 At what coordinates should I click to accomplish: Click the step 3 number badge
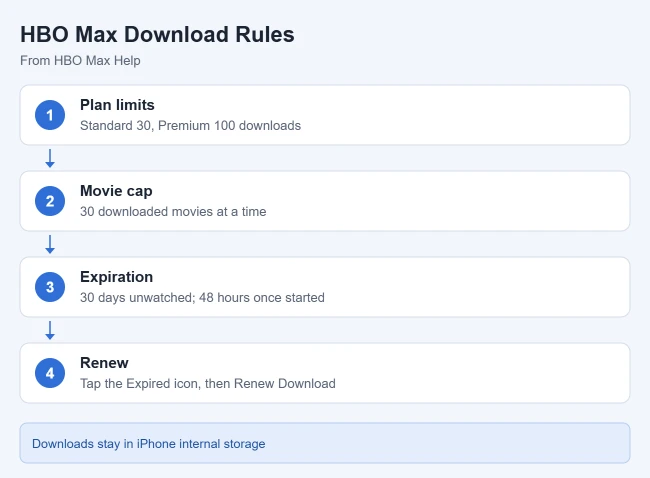(50, 287)
